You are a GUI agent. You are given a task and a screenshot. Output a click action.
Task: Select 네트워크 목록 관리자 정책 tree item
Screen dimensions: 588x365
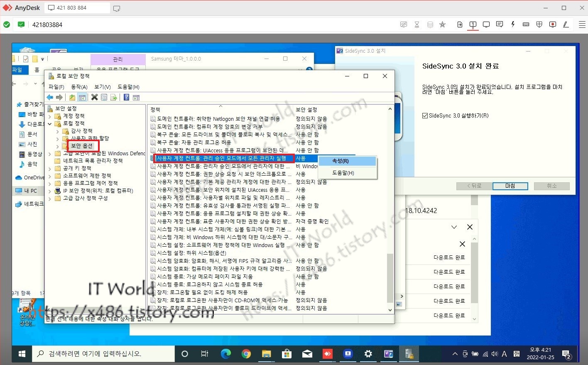click(93, 161)
